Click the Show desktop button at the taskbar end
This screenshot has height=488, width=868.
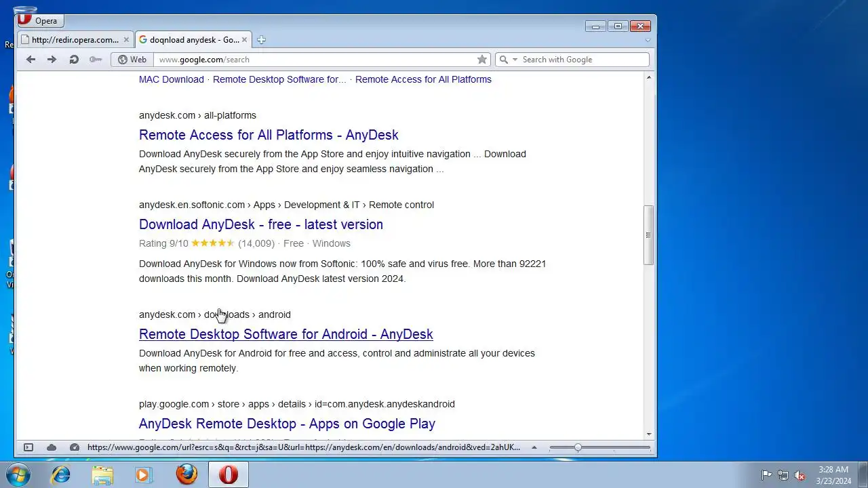pyautogui.click(x=863, y=474)
